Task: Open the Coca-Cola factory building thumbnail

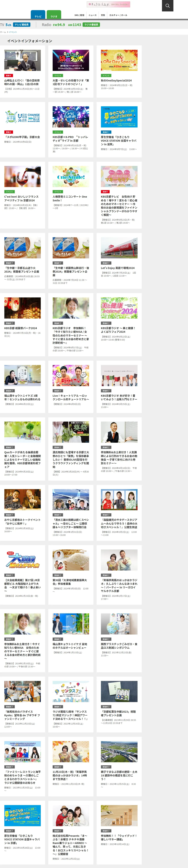Action: [x=119, y=248]
